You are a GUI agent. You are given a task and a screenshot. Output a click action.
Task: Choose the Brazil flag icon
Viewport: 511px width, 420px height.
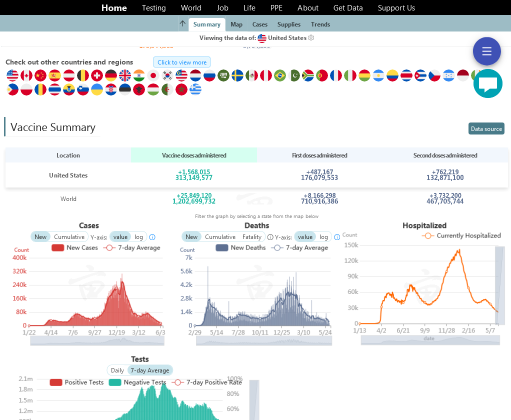pos(279,75)
